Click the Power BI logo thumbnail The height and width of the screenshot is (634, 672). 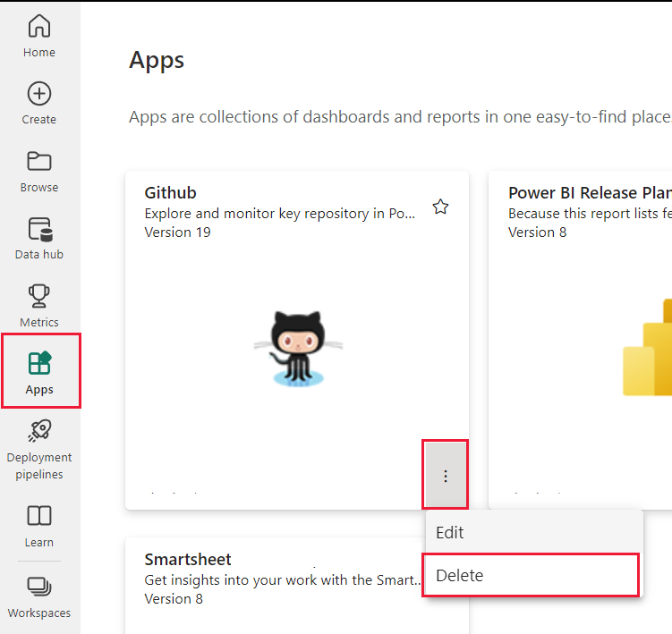point(647,347)
